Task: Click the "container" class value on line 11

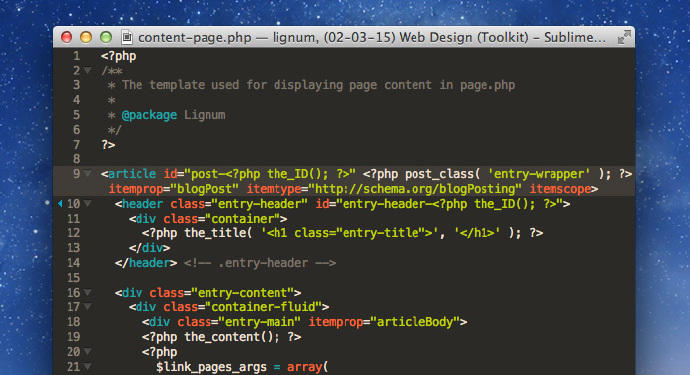Action: click(246, 219)
